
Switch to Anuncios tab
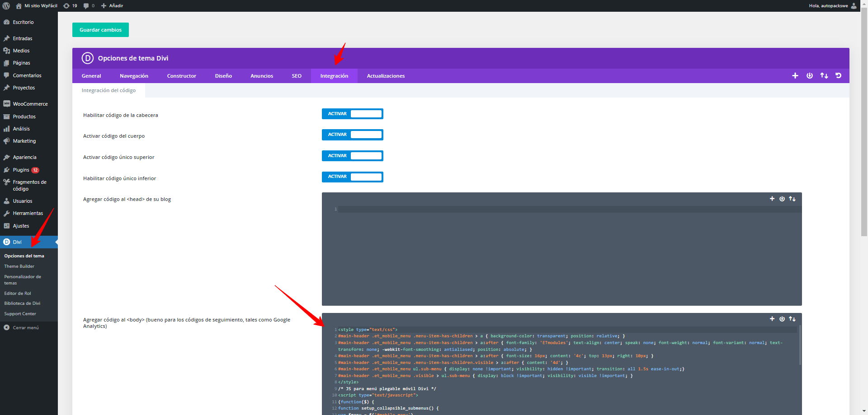(x=262, y=76)
